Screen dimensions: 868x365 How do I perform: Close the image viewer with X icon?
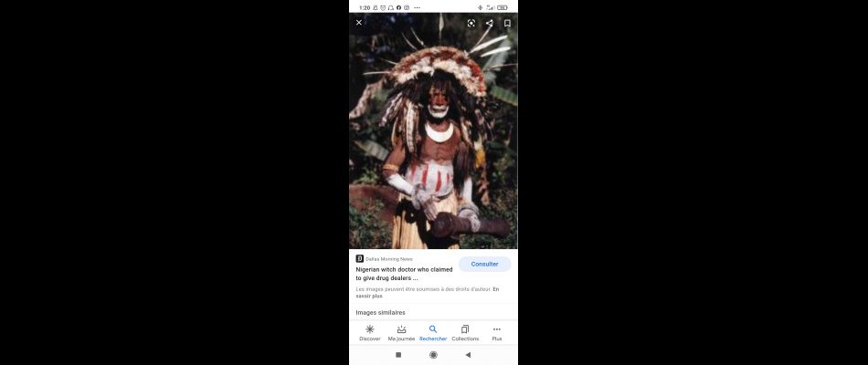(x=359, y=23)
